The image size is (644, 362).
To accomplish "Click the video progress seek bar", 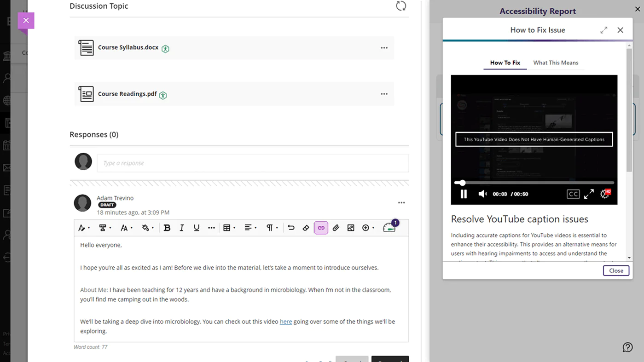I will click(534, 183).
